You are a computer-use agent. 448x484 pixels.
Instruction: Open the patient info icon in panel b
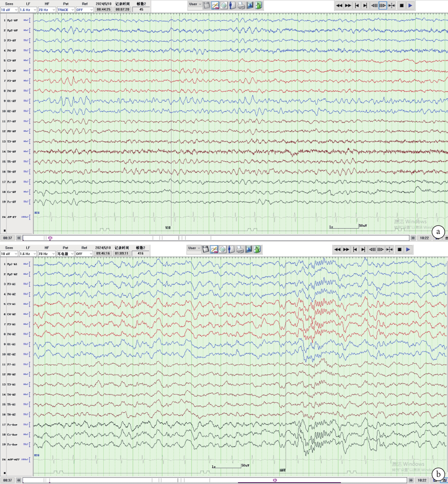point(231,249)
